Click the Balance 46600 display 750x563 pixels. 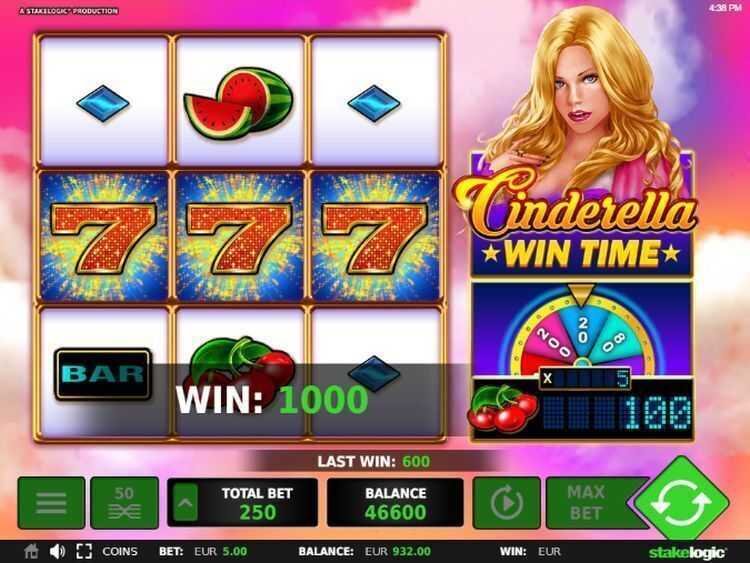pos(395,503)
